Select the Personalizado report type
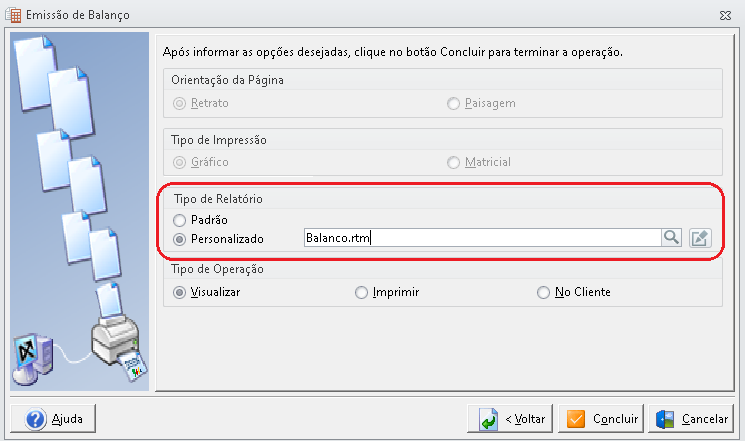Screen dimensions: 745x441 pyautogui.click(x=179, y=239)
